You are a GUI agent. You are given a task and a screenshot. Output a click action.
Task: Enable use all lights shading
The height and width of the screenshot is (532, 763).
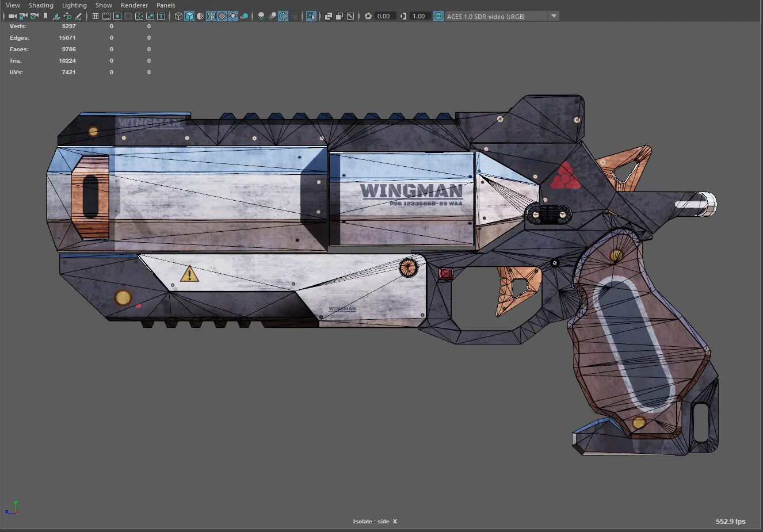click(x=232, y=16)
